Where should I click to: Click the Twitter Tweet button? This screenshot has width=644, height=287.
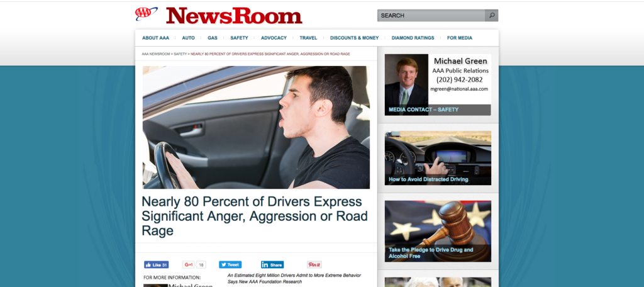(x=230, y=265)
